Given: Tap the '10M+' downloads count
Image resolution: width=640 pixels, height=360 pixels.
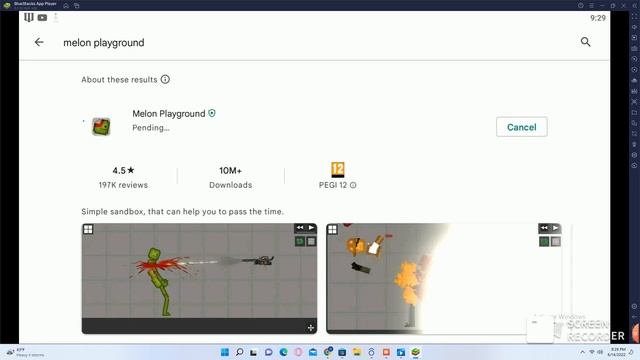Looking at the screenshot, I should click(x=231, y=170).
